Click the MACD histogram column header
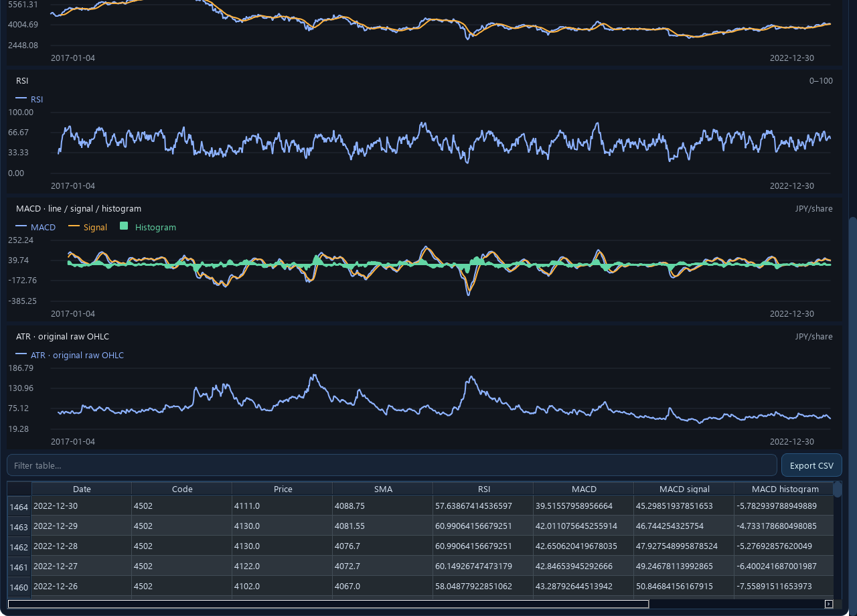The height and width of the screenshot is (616, 857). coord(784,489)
